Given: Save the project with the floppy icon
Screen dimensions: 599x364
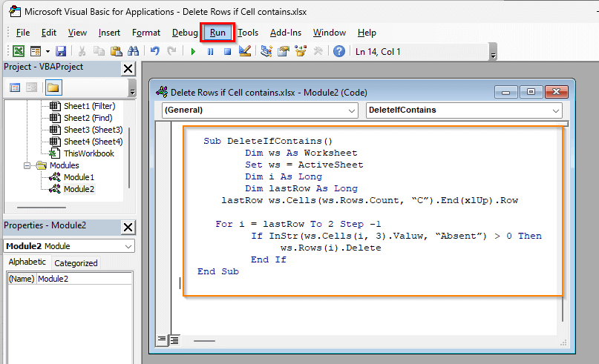Looking at the screenshot, I should click(x=61, y=51).
